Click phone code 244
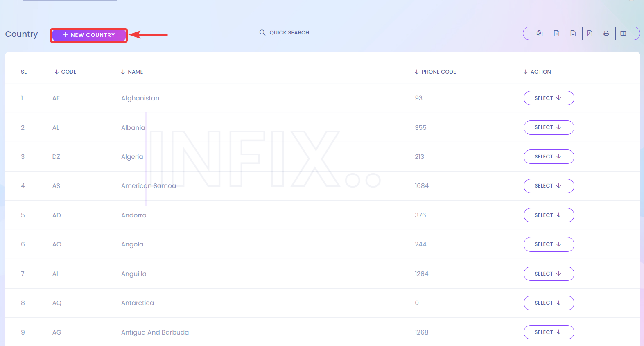 tap(420, 244)
